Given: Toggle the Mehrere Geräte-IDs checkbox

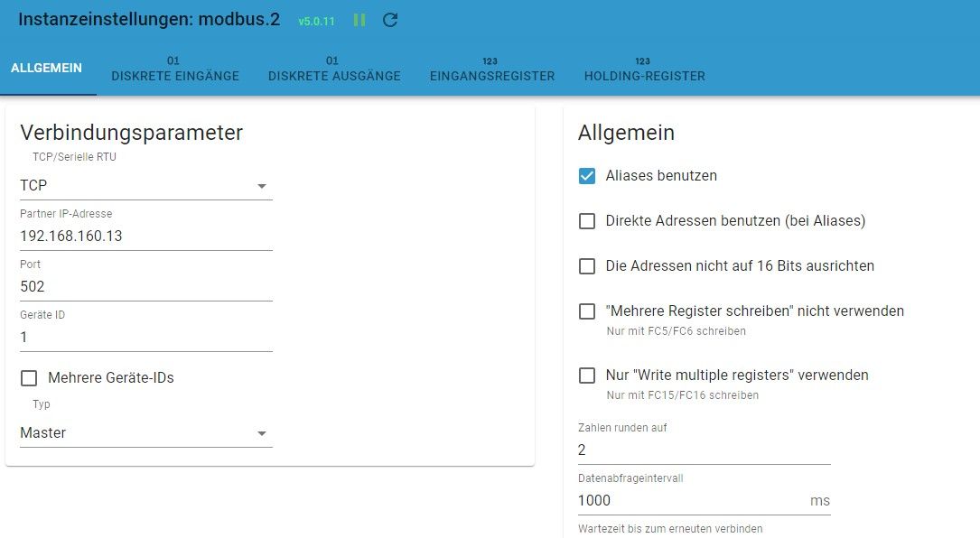Looking at the screenshot, I should coord(29,378).
